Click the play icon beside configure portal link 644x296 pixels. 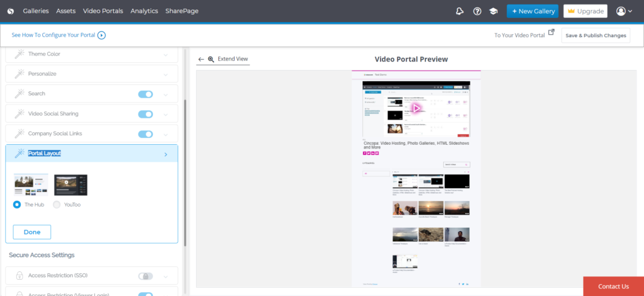click(101, 35)
